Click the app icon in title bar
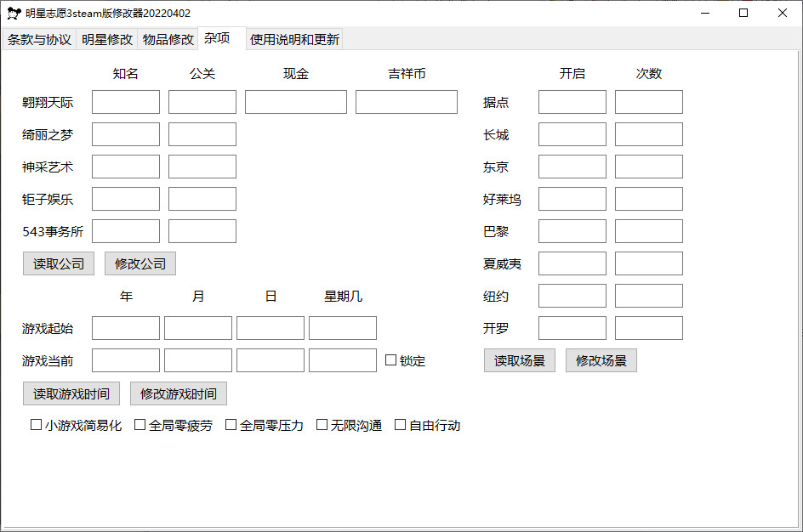The image size is (803, 532). (x=14, y=13)
